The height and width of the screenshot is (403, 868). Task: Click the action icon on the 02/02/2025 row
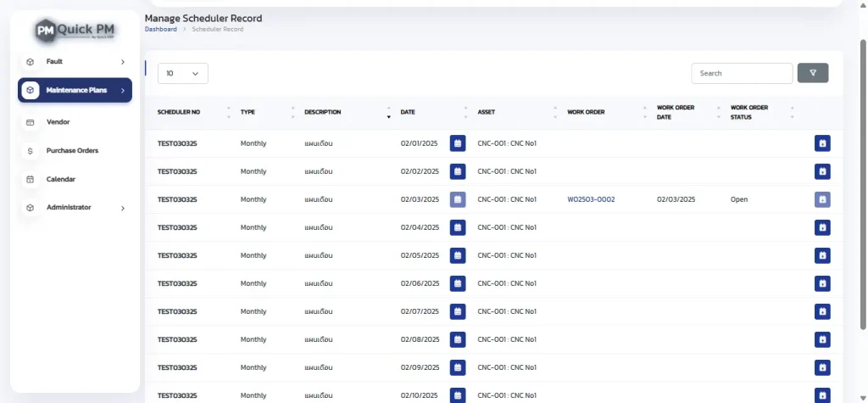(x=822, y=171)
